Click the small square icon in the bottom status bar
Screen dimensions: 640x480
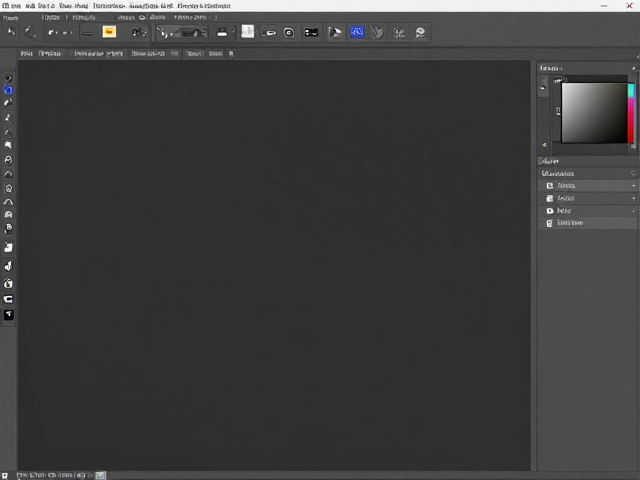100,475
